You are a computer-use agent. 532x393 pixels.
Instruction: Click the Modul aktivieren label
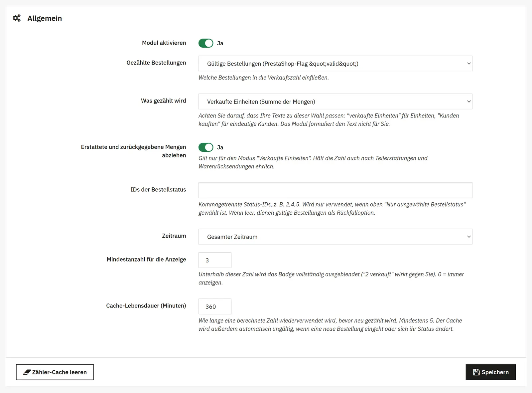[x=164, y=43]
